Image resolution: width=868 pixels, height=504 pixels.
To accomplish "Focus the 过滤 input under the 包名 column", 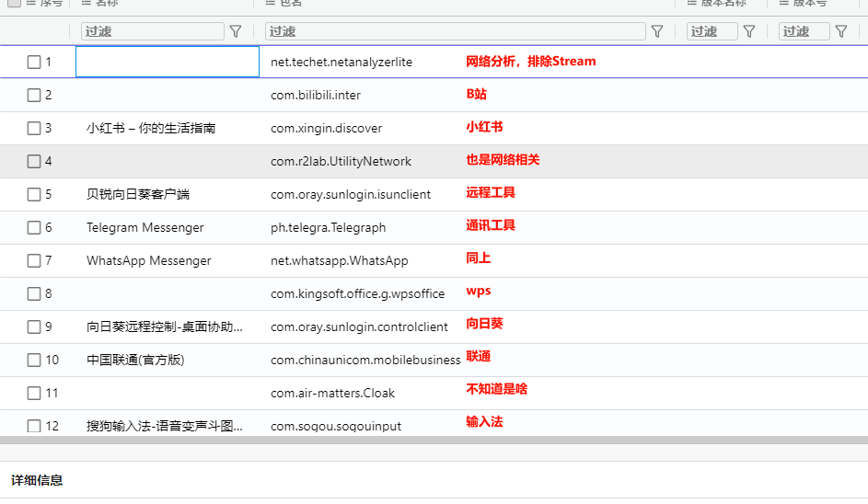I will pyautogui.click(x=455, y=31).
